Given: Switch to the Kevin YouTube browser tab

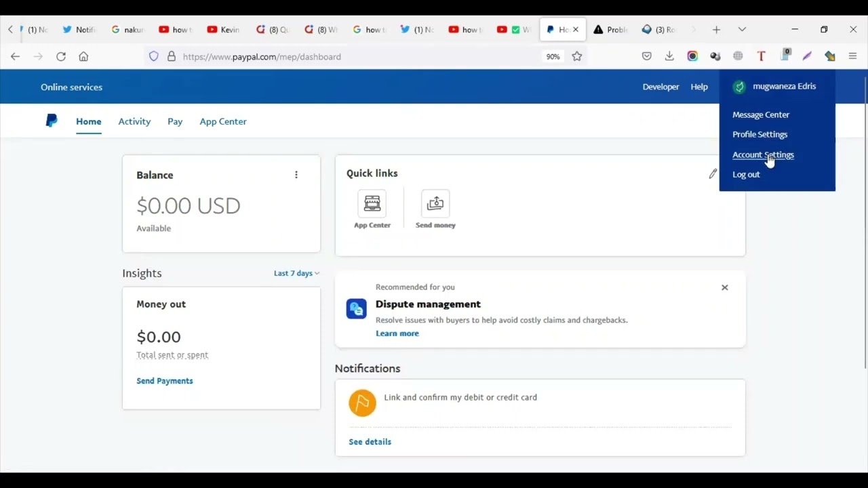Looking at the screenshot, I should click(224, 30).
